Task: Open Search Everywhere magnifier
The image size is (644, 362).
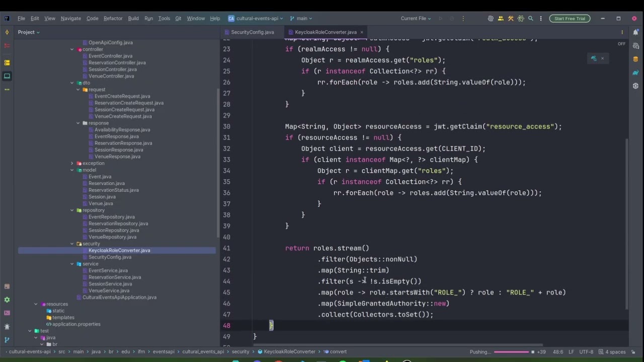Action: [531, 19]
